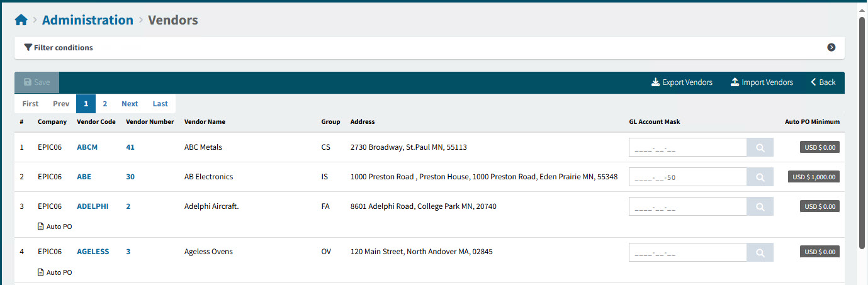Open vendor number 41 link
The height and width of the screenshot is (285, 868).
[x=130, y=147]
